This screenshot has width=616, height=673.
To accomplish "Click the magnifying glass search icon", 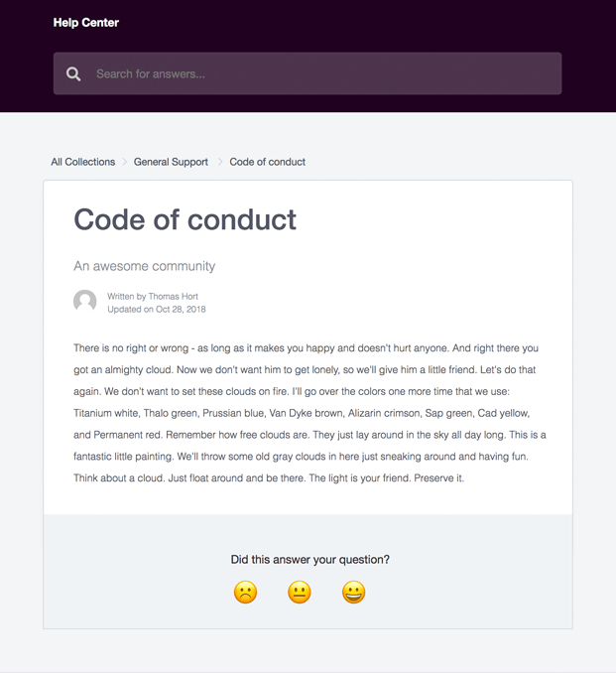I will tap(73, 73).
